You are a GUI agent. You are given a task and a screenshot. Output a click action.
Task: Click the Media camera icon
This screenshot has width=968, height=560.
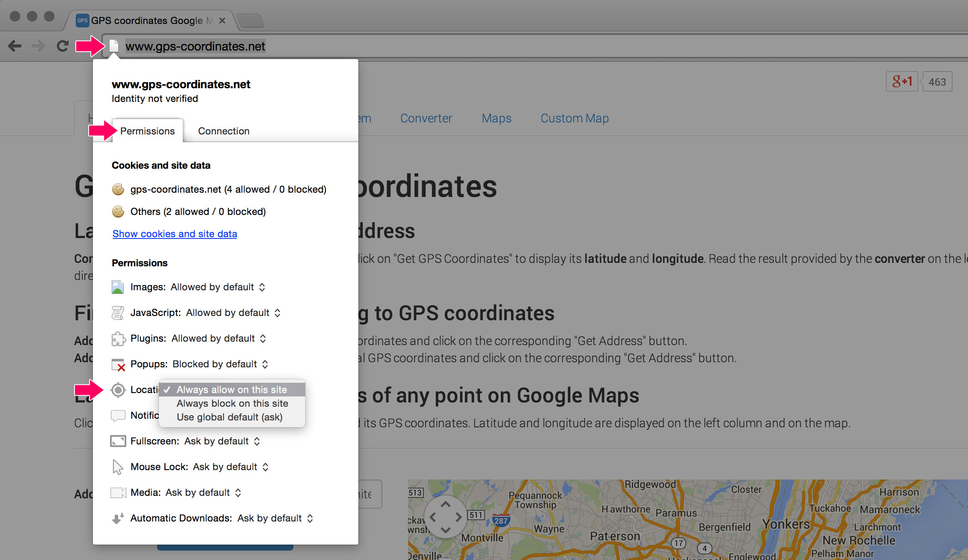(118, 493)
